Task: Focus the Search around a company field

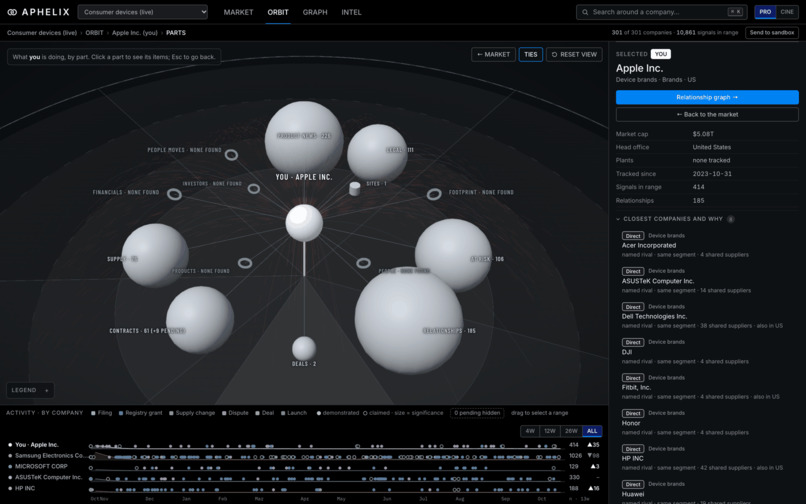Action: click(x=662, y=12)
